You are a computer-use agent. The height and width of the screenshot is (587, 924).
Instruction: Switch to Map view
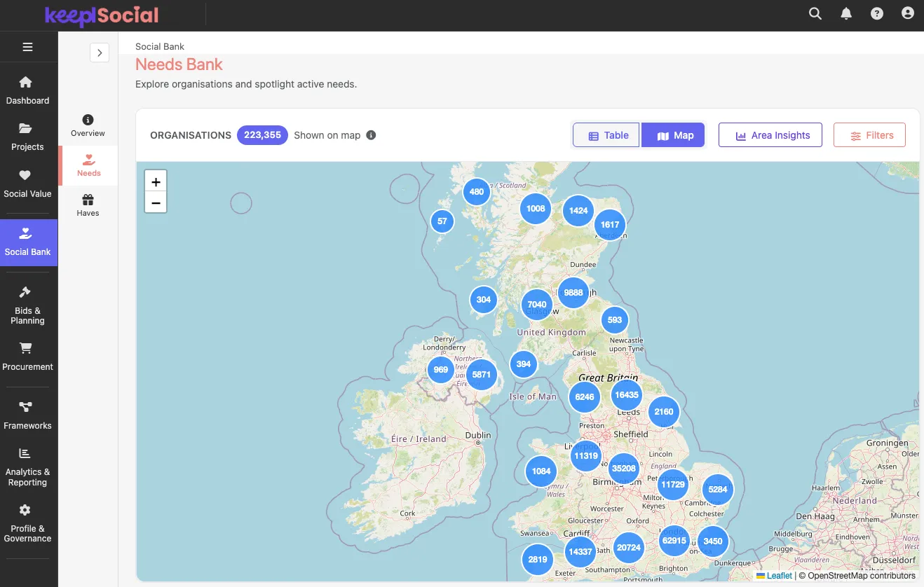click(x=673, y=135)
